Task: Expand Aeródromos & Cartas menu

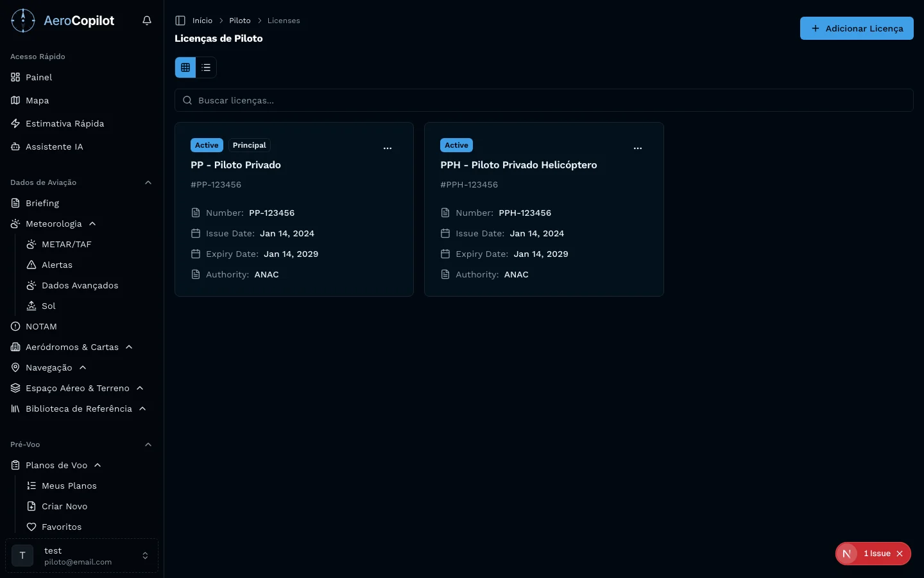Action: pyautogui.click(x=129, y=347)
